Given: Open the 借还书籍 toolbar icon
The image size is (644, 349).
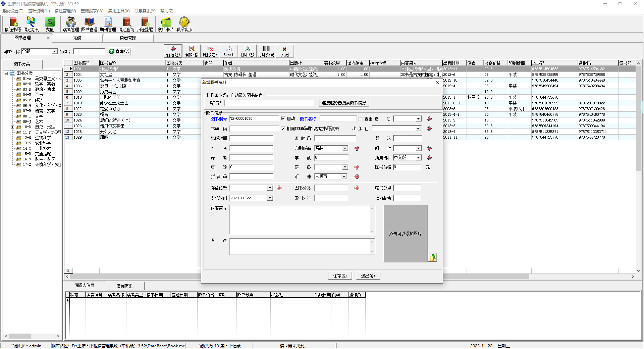Looking at the screenshot, I should [x=13, y=24].
